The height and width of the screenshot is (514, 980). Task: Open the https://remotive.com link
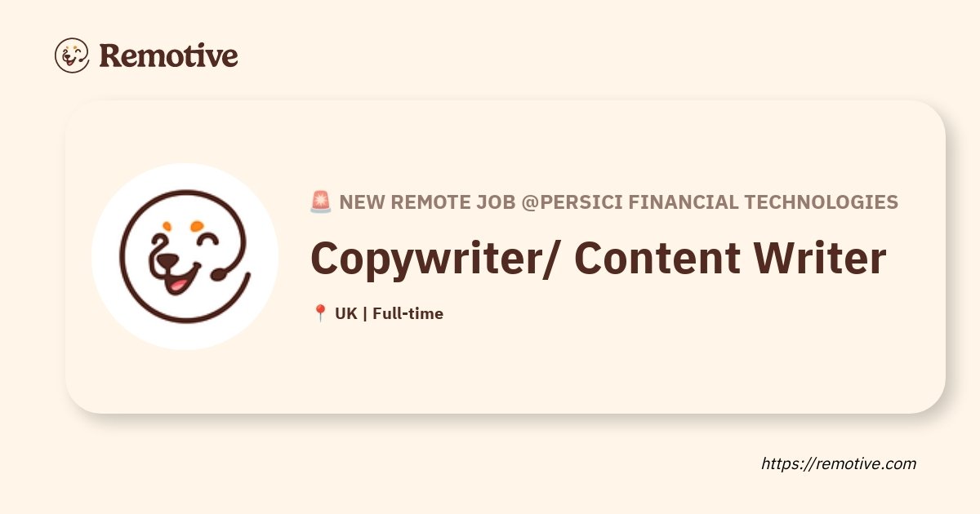(x=839, y=463)
